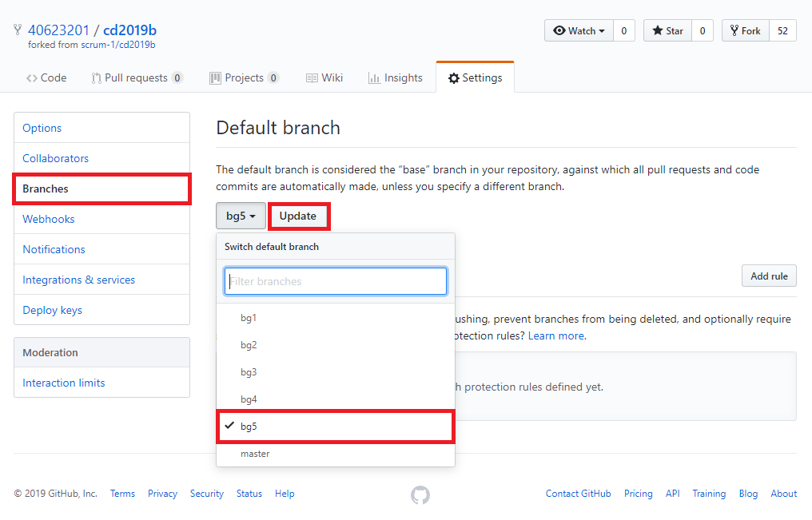Image resolution: width=812 pixels, height=520 pixels.
Task: Open the cd2019b repository link
Action: coord(130,30)
